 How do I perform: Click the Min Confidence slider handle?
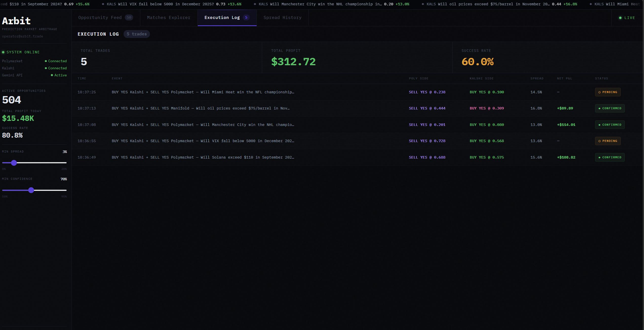coord(31,190)
